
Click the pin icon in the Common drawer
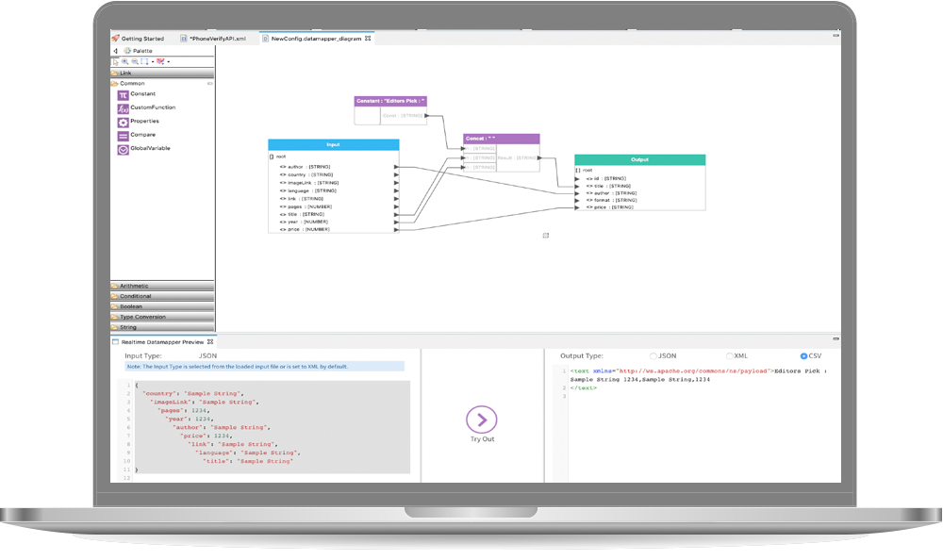click(x=210, y=84)
